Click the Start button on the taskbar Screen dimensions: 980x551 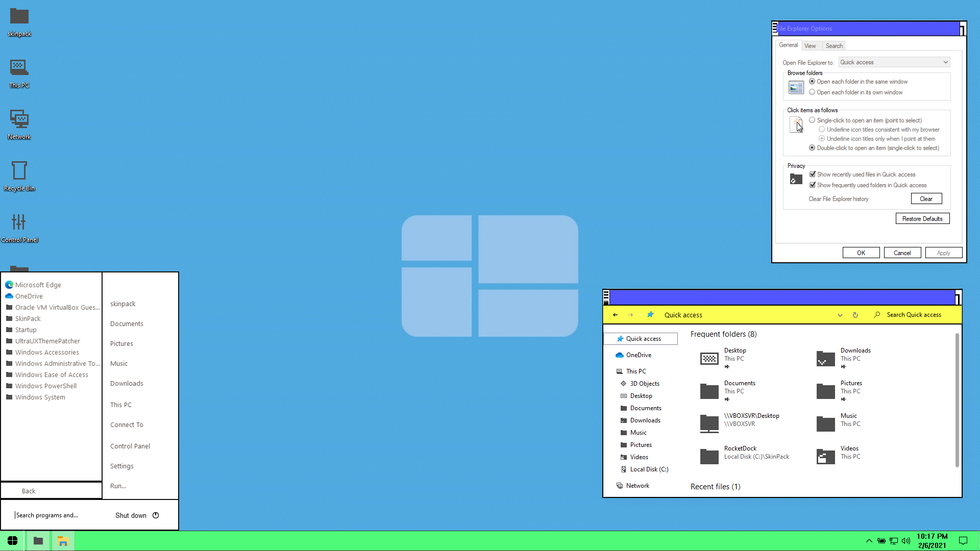pyautogui.click(x=12, y=541)
